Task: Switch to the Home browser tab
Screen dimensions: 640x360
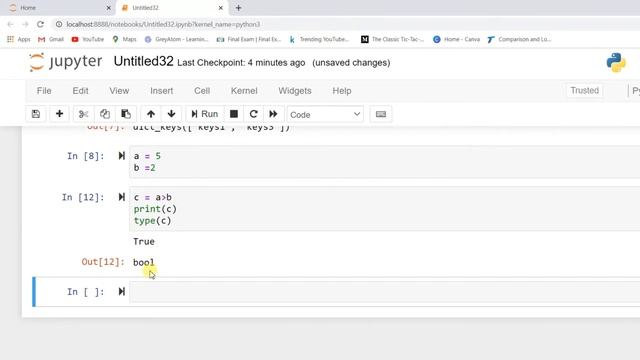Action: [57, 8]
